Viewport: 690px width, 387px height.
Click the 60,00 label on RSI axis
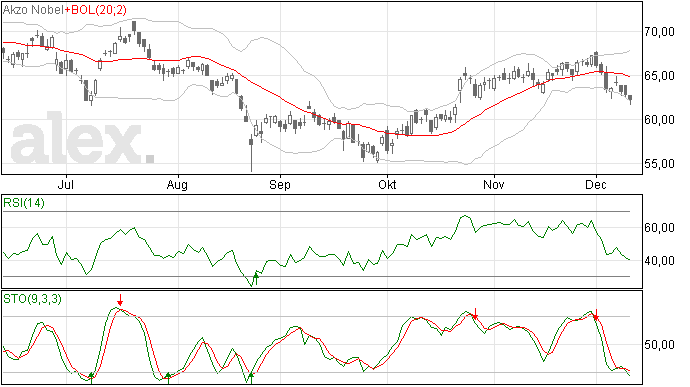659,228
